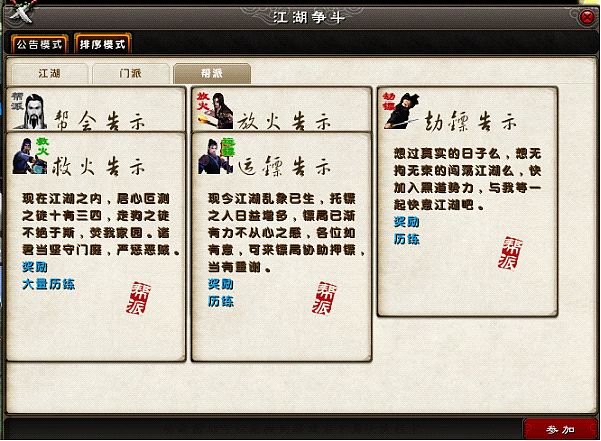Close the 江湖争斗 window

tap(587, 18)
